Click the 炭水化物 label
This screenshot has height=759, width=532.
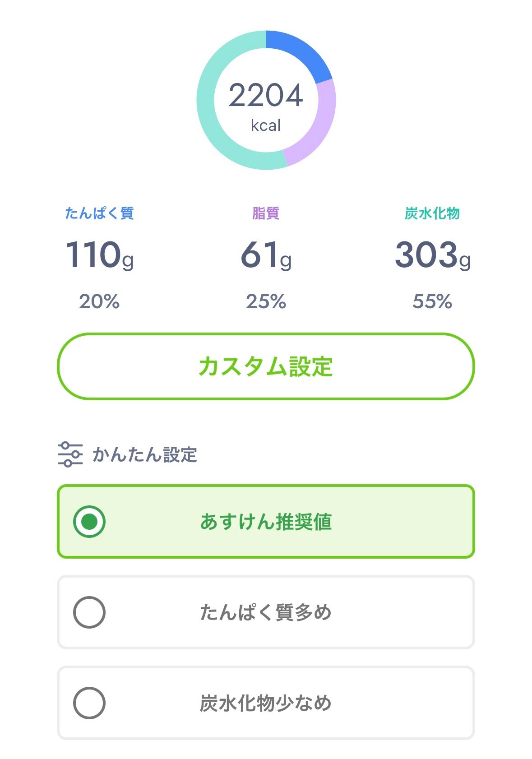(x=432, y=213)
